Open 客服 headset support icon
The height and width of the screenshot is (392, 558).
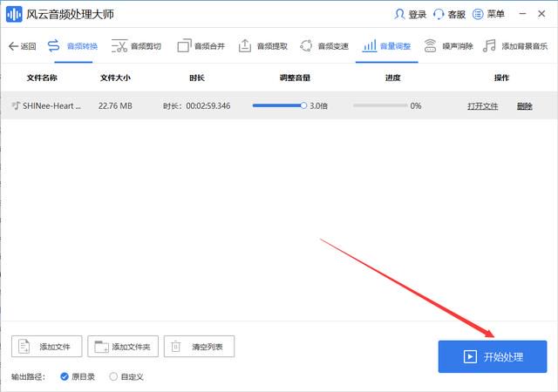439,14
